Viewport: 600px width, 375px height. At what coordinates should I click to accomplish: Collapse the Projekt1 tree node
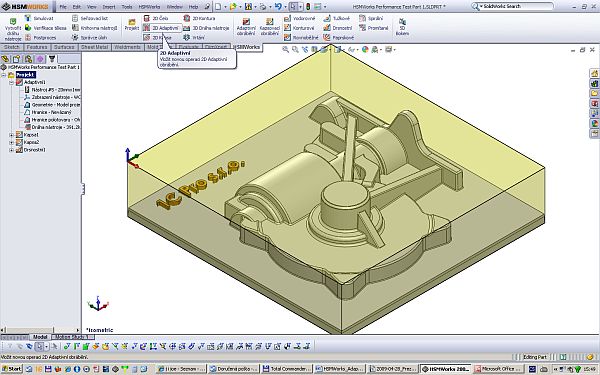[4, 75]
